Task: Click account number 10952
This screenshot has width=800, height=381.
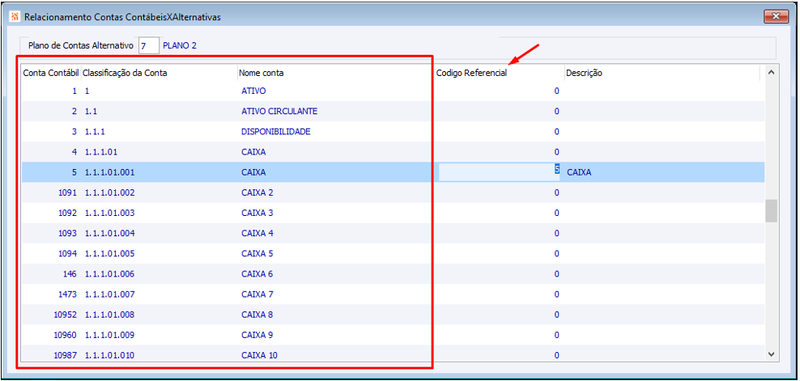Action: 65,315
